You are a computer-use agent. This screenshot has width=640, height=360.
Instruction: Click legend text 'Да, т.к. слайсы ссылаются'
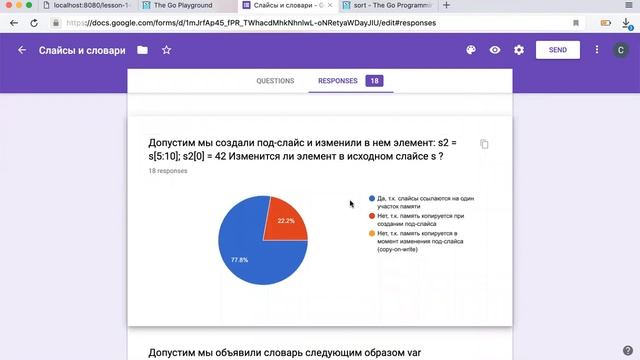(x=425, y=202)
